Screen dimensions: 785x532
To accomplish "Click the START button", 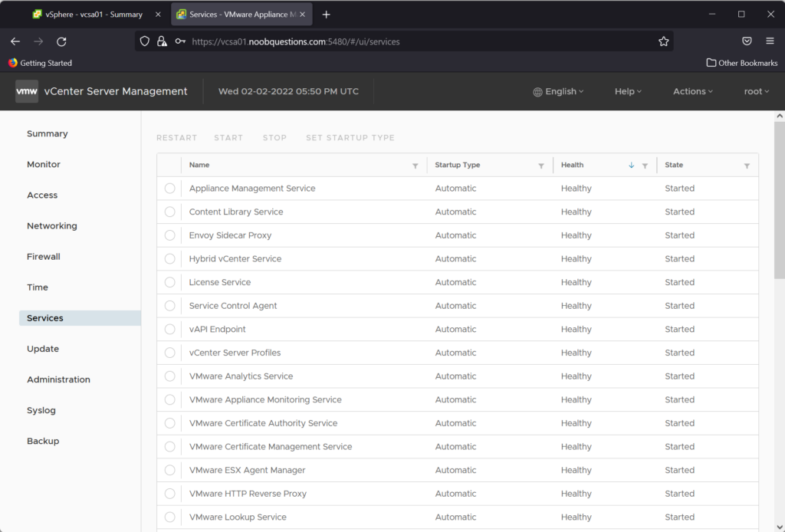I will point(228,138).
